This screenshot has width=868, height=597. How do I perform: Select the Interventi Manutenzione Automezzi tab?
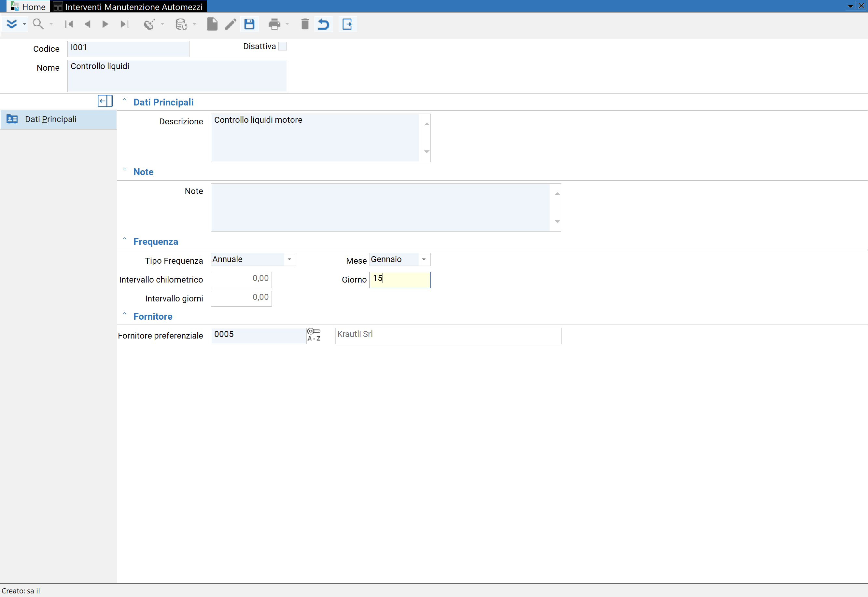[x=128, y=7]
